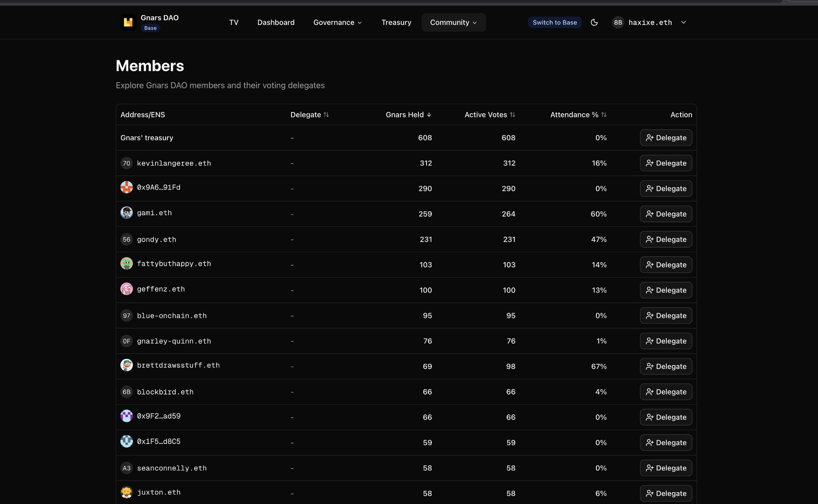Screen dimensions: 818x504
Task: Click the 0x1F5…d8C5 blue avatar
Action: (x=126, y=441)
